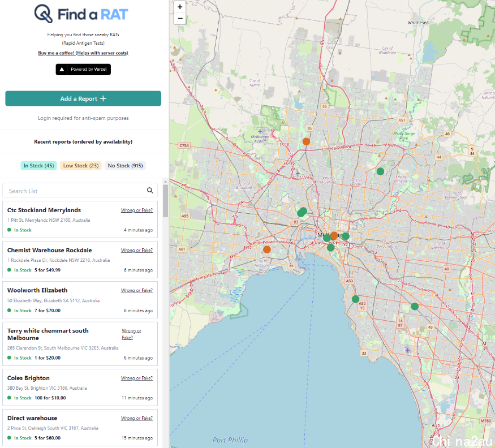Click the Whittlesea label on the map
This screenshot has width=495, height=448.
point(418,23)
